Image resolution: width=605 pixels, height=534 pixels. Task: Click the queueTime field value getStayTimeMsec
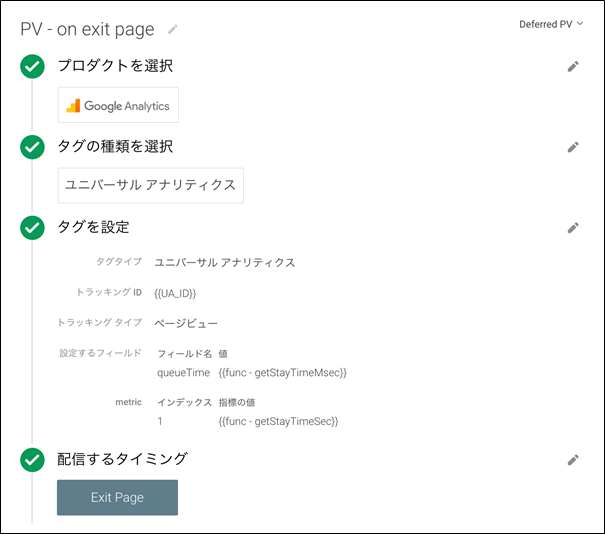(281, 372)
